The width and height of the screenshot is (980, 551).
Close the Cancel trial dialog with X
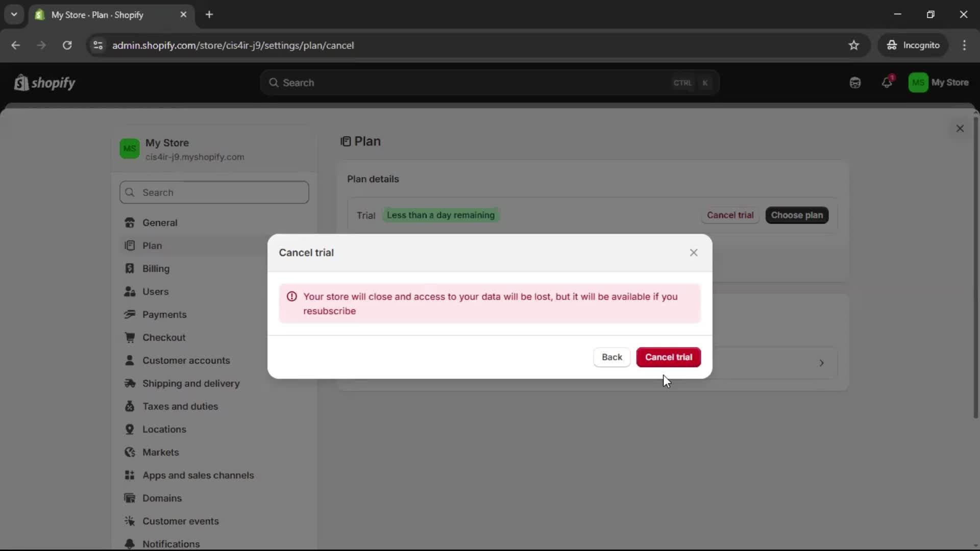point(693,253)
